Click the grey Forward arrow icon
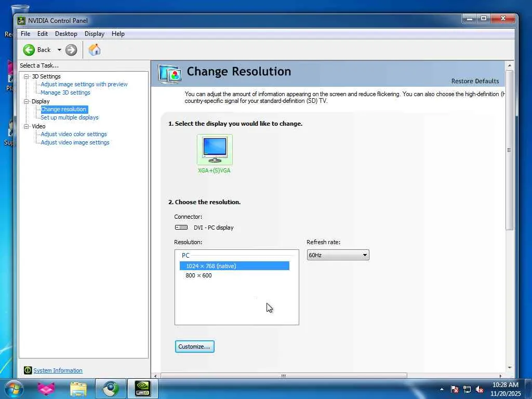Viewport: 532px width, 399px height. pos(71,50)
